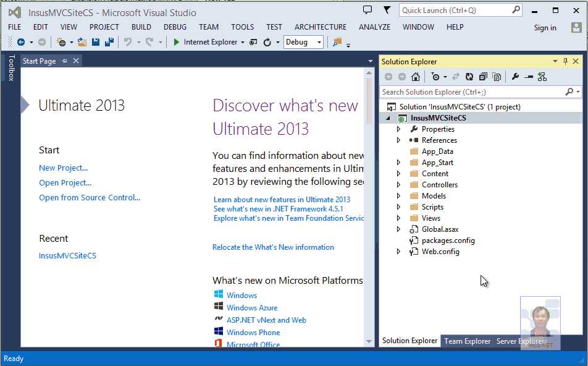588x366 pixels.
Task: Click the Browser Link icon
Action: click(253, 42)
